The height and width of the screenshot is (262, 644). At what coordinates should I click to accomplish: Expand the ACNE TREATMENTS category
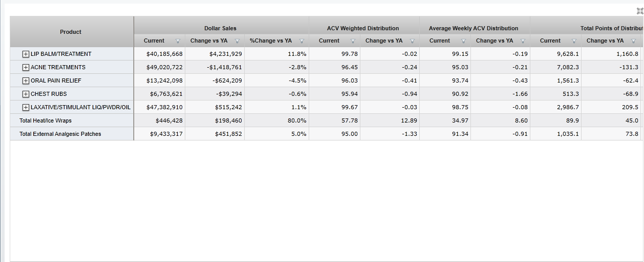coord(26,67)
